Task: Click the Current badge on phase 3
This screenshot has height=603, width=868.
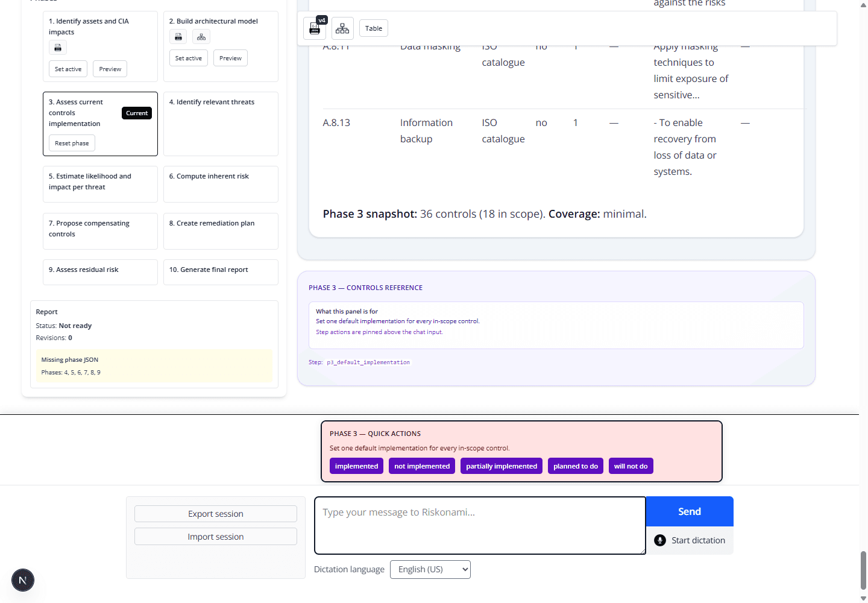Action: [x=137, y=113]
